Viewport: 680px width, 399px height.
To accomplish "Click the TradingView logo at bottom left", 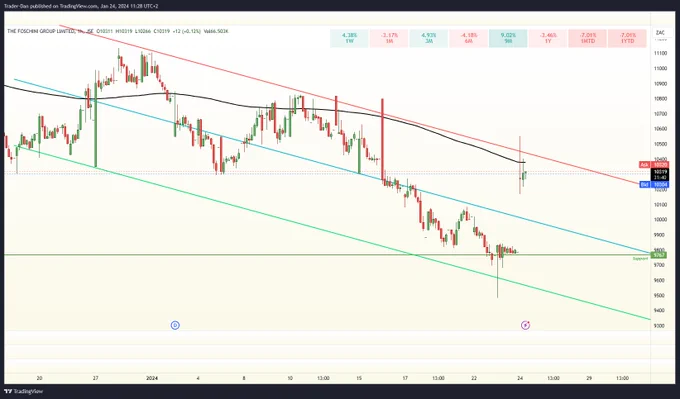I will pos(24,392).
